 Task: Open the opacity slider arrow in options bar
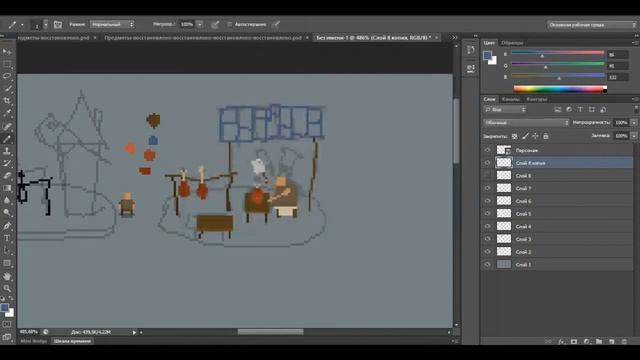[x=200, y=24]
